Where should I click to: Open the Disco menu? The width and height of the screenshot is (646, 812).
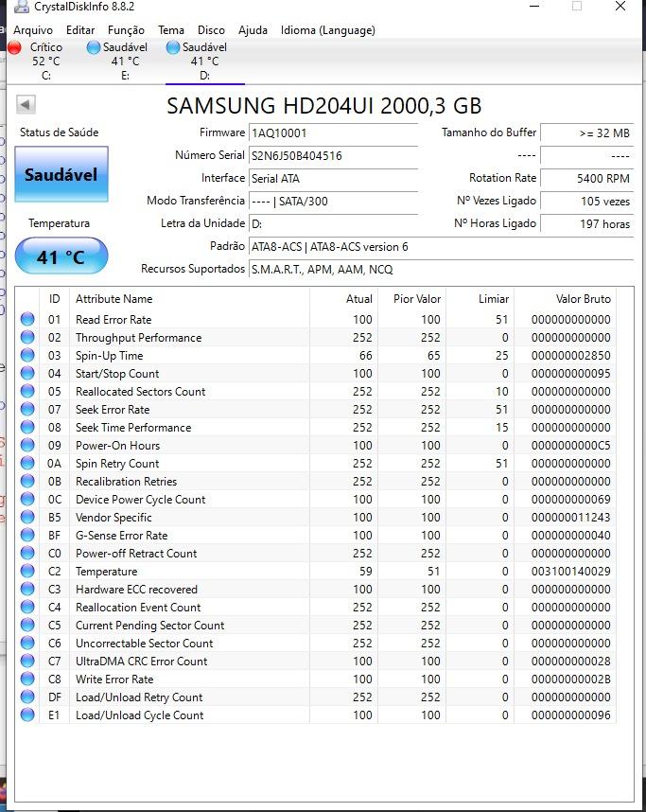click(x=211, y=30)
